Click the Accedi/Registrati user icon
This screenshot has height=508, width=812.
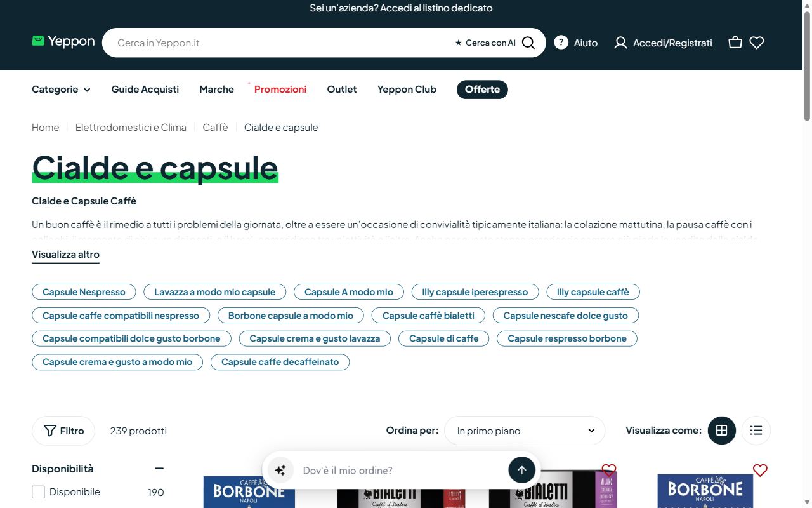[620, 43]
